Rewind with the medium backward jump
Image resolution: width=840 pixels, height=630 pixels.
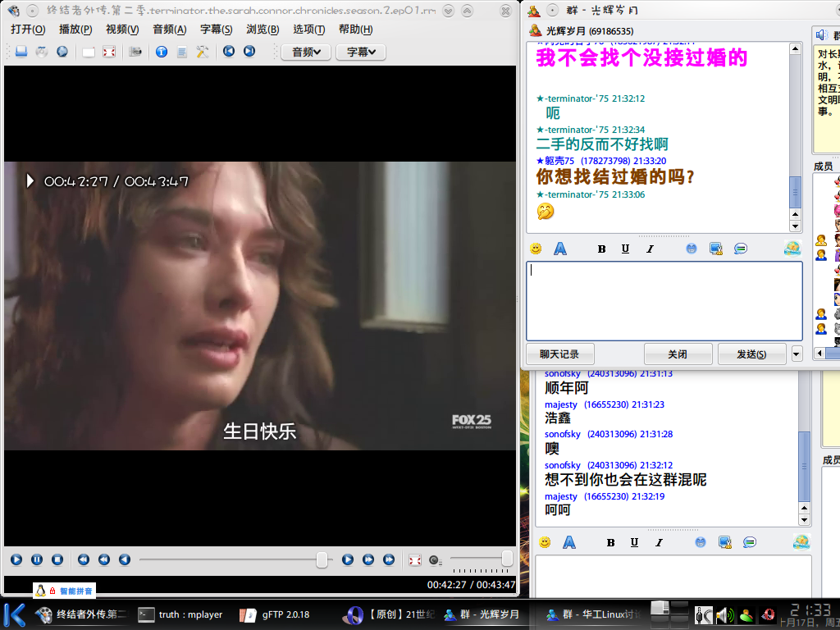104,559
